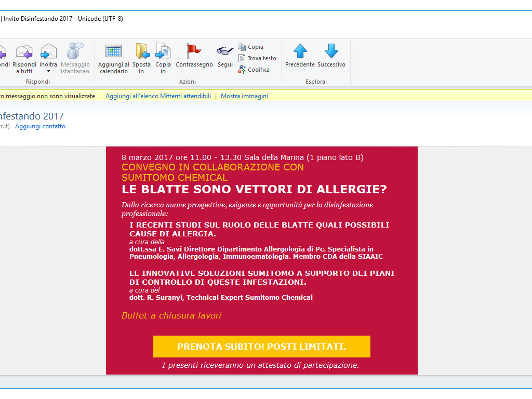The width and height of the screenshot is (532, 399).
Task: Click the Copia in icon
Action: [163, 51]
